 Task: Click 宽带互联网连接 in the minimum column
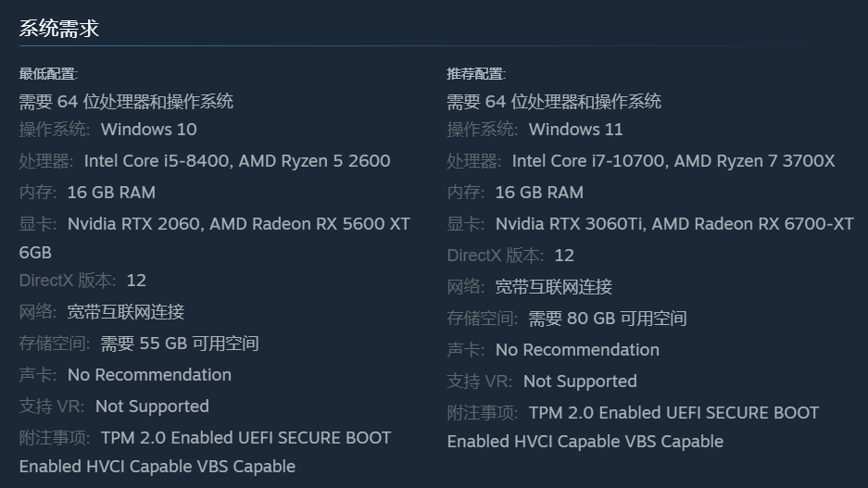tap(126, 312)
